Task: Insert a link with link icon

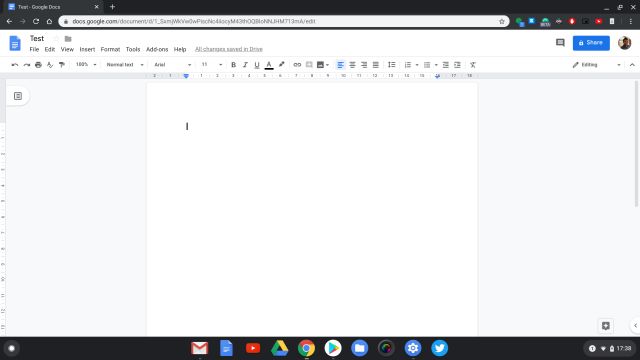Action: point(297,65)
